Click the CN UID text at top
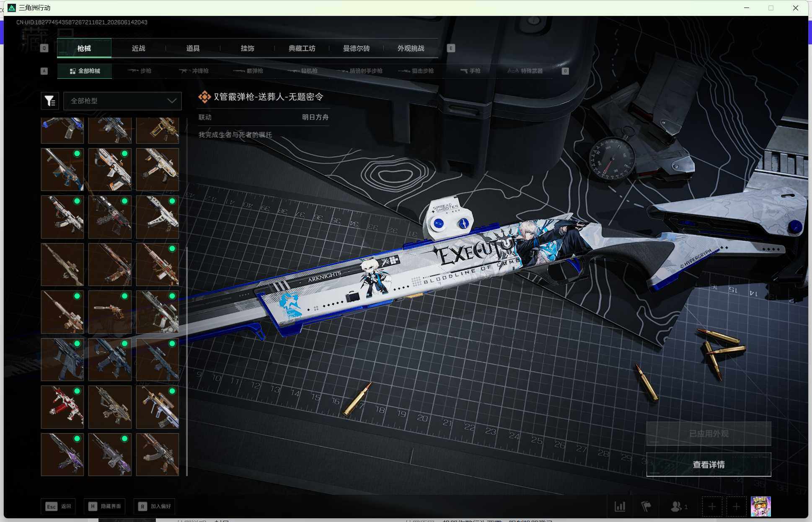 (82, 22)
